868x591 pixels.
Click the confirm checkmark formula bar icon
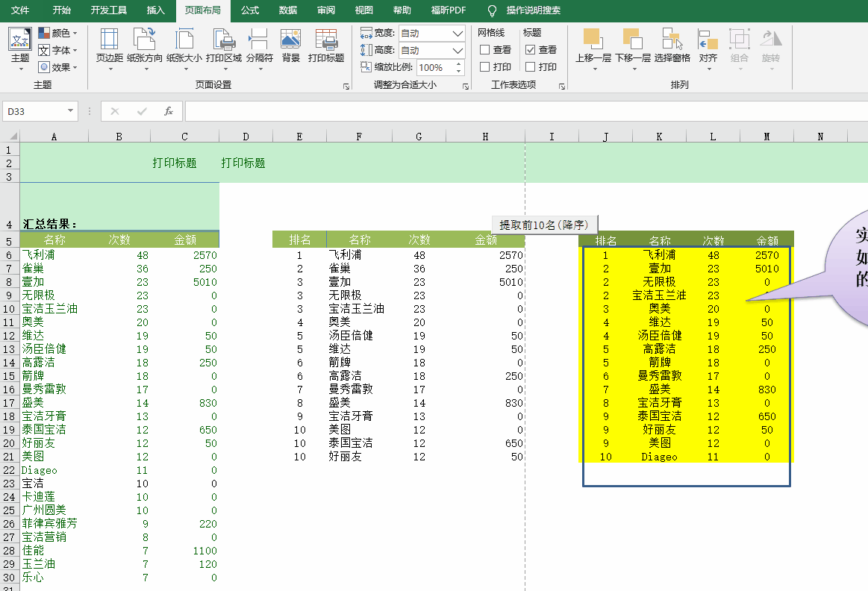(142, 111)
